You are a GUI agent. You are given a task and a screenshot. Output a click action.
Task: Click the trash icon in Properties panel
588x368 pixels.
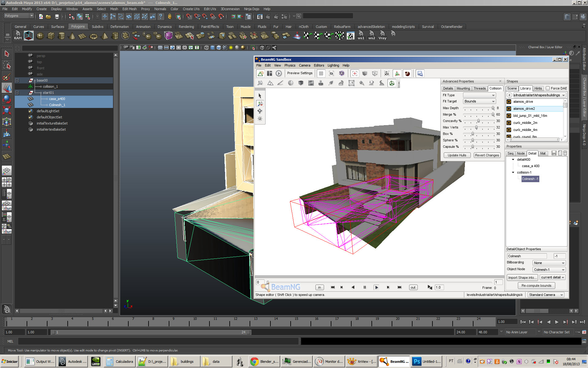click(565, 153)
